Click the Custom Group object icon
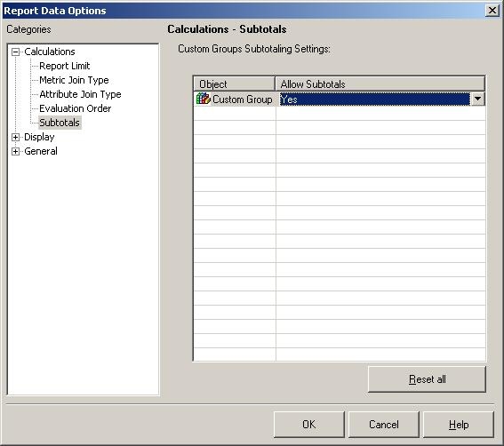The height and width of the screenshot is (446, 504). (x=204, y=99)
